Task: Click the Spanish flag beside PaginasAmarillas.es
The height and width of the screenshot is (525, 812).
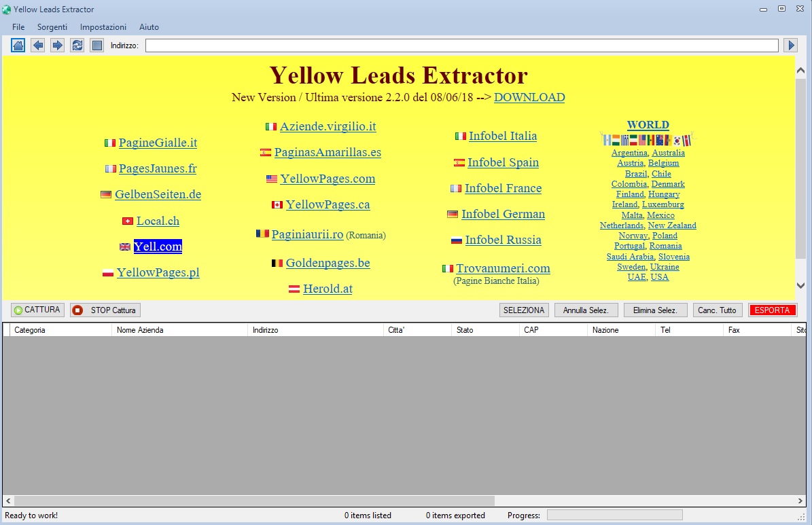Action: coord(266,152)
